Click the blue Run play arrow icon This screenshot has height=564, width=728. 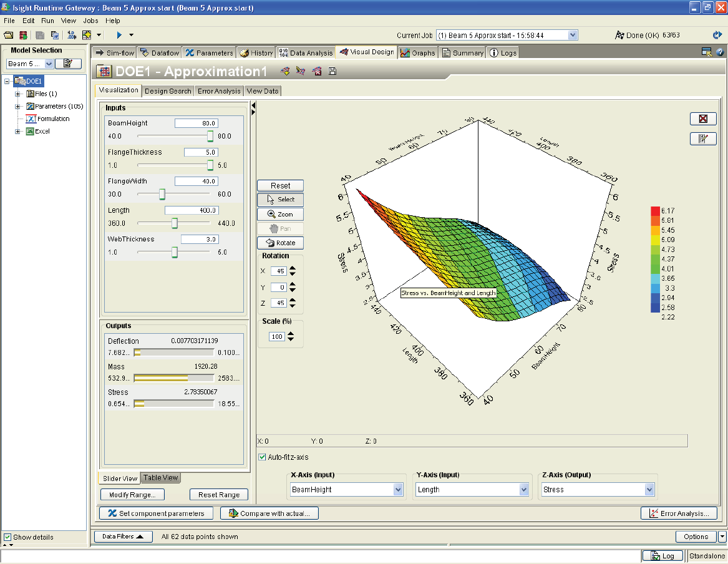click(119, 35)
